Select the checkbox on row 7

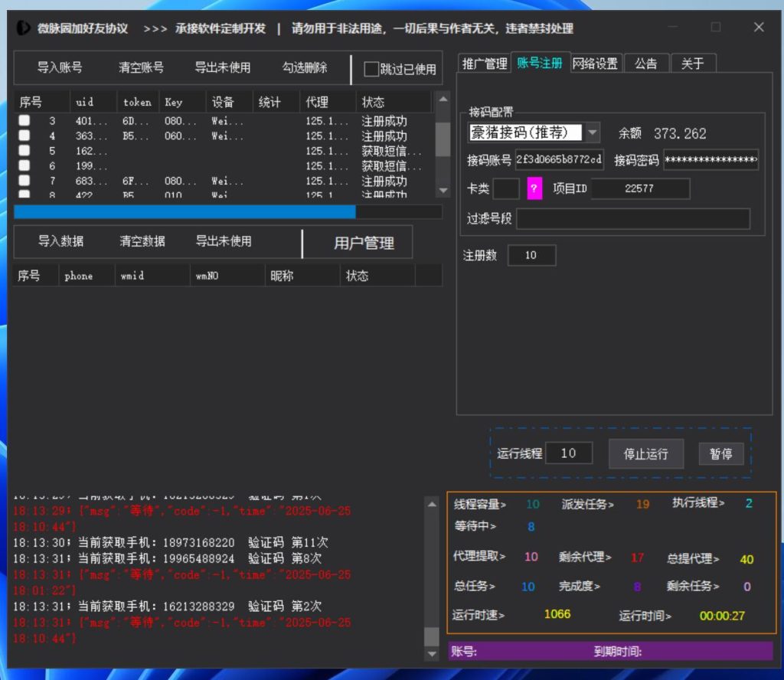click(x=24, y=181)
